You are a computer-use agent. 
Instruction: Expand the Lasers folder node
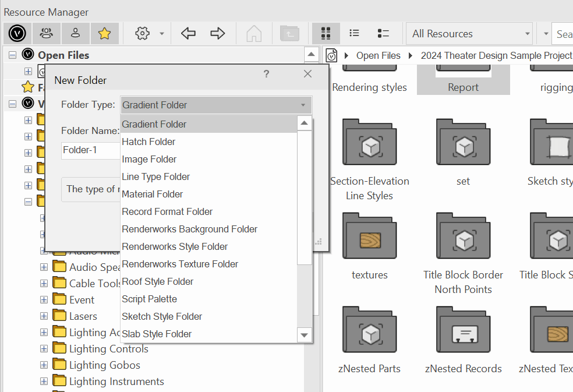coord(44,316)
